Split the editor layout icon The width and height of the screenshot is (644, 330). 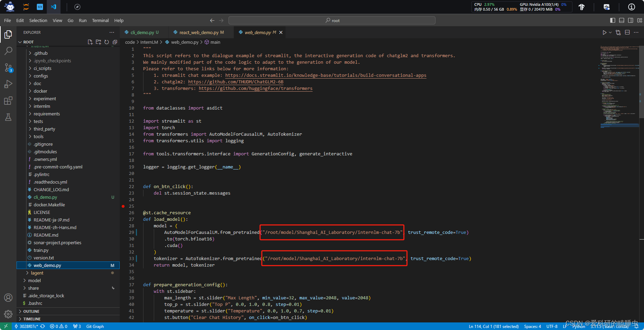click(x=627, y=32)
